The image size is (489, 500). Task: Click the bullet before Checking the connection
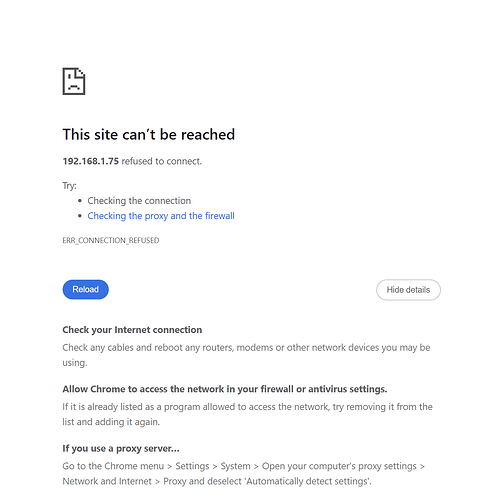click(80, 201)
